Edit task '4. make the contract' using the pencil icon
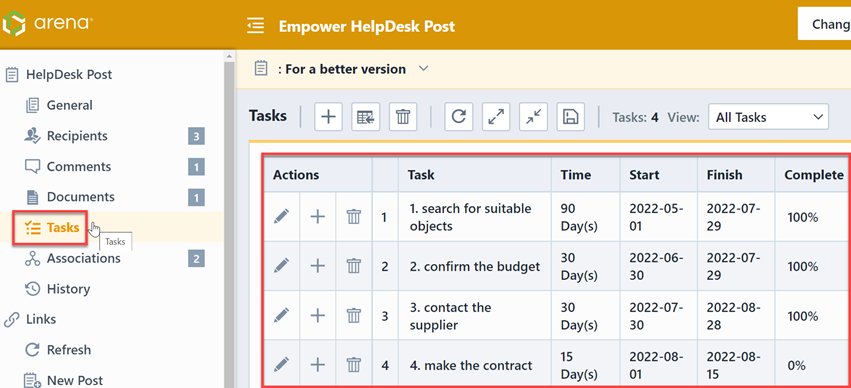The image size is (851, 388). (x=281, y=364)
